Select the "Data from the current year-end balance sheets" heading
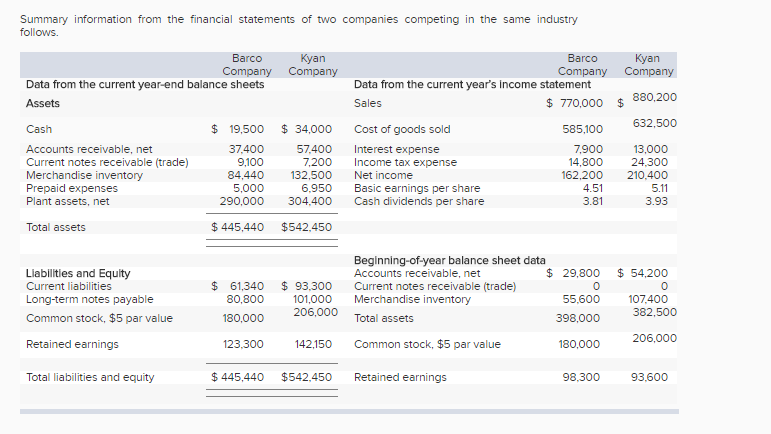 coord(145,84)
